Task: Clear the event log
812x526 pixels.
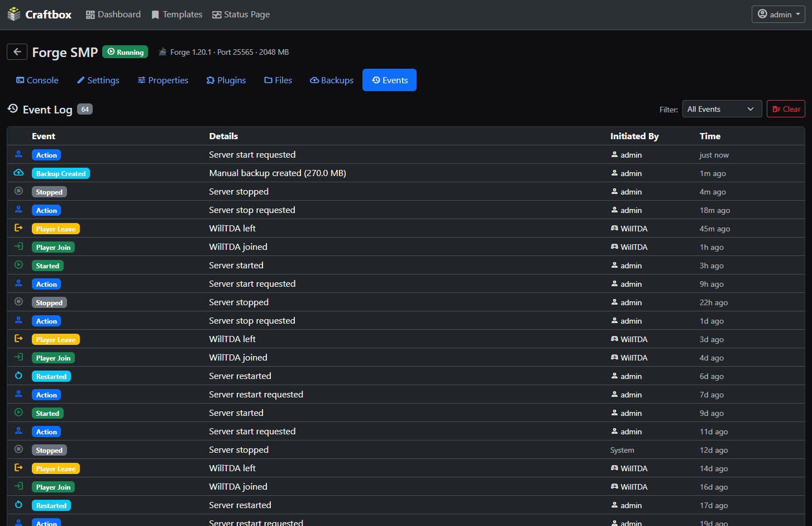Action: pos(786,109)
